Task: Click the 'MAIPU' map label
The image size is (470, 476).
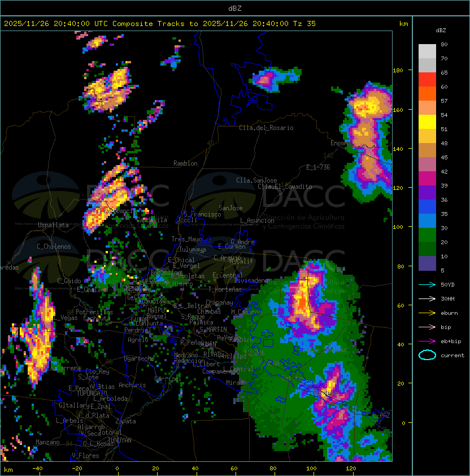Action: pyautogui.click(x=156, y=310)
